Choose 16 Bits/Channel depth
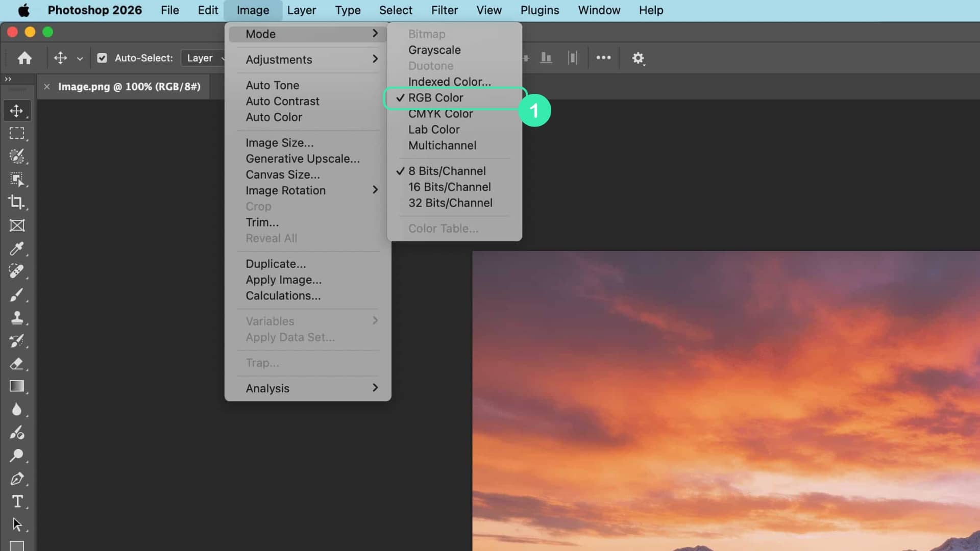The width and height of the screenshot is (980, 551). pyautogui.click(x=454, y=187)
